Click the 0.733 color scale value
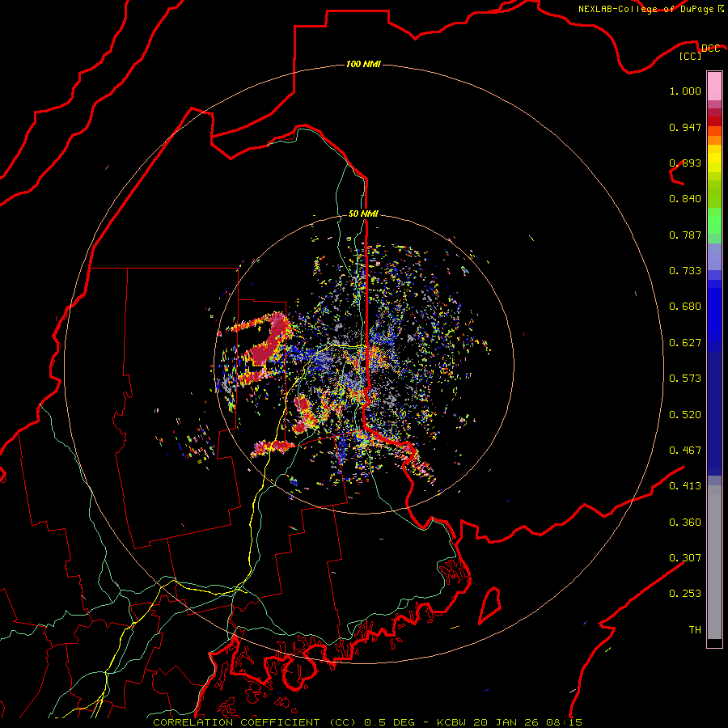 pos(685,271)
